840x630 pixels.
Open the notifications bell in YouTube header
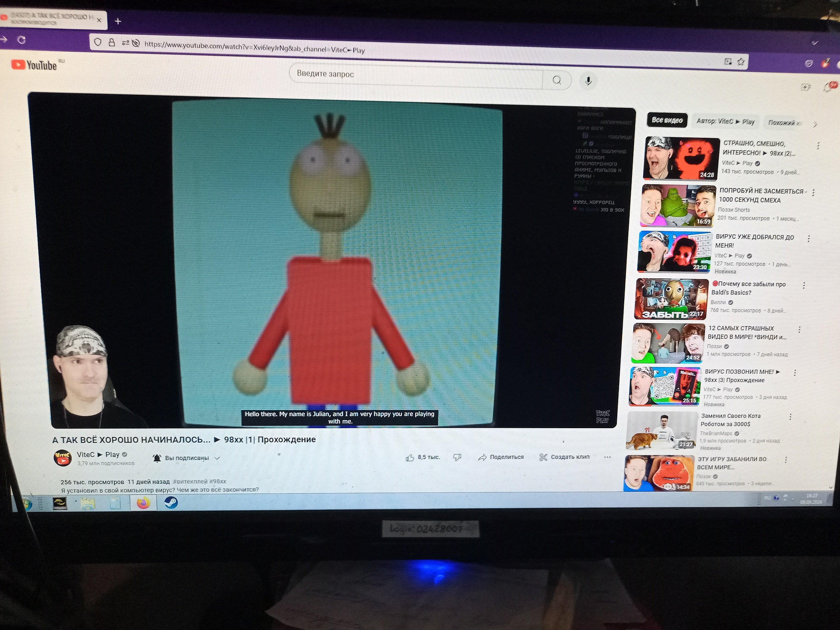pos(828,87)
